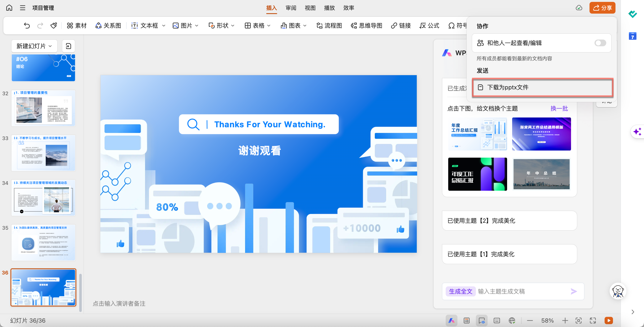Open 已使用主题【1】完成美化 card

509,254
